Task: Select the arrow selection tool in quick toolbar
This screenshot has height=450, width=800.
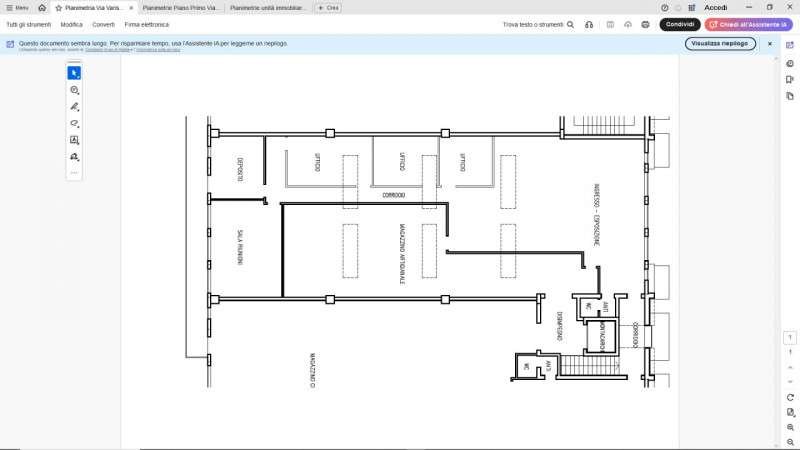Action: click(x=74, y=73)
